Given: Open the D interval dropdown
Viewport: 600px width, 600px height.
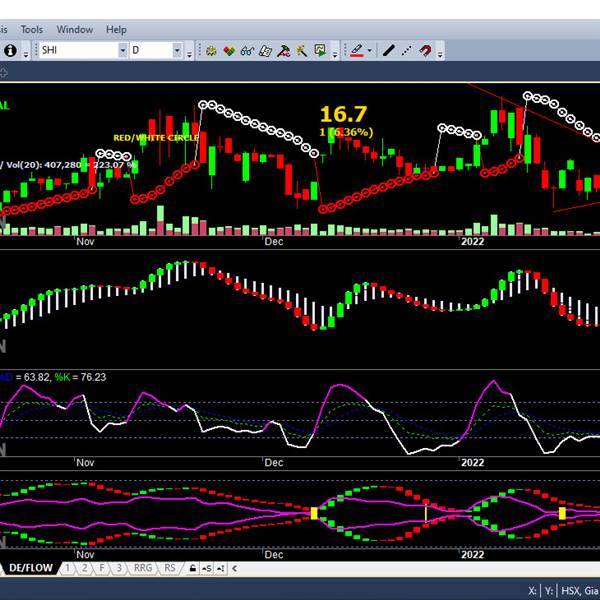Looking at the screenshot, I should coord(177,50).
